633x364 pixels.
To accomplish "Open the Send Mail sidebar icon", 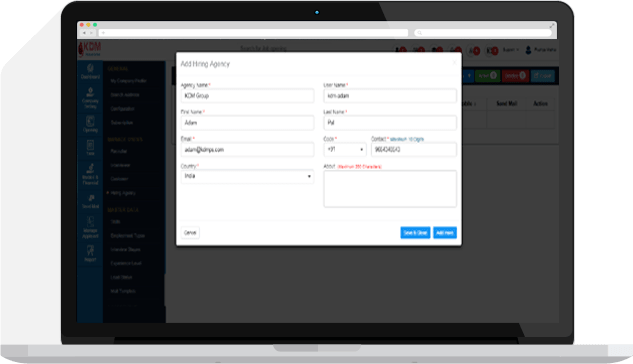I will coord(90,201).
